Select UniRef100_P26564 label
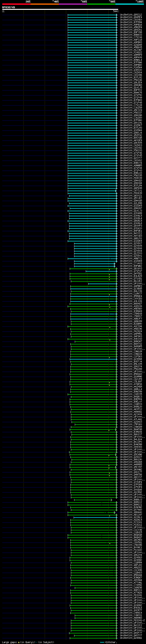The height and width of the screenshot is (644, 146). (x=131, y=67)
